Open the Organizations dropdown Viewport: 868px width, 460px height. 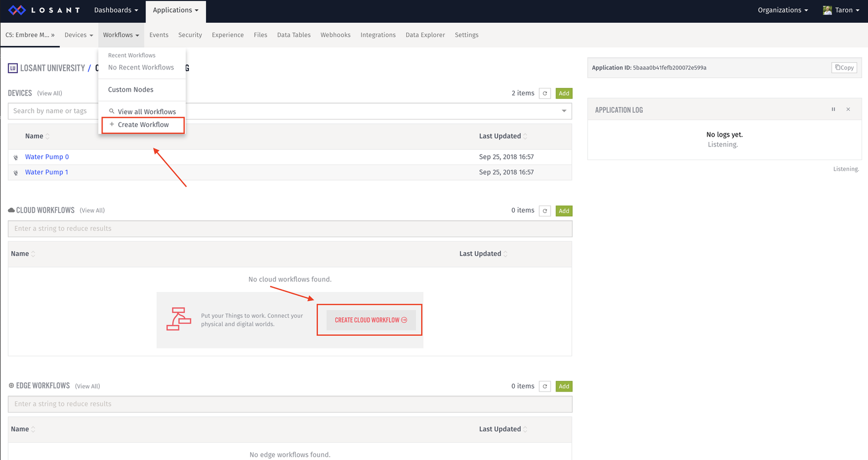(783, 10)
